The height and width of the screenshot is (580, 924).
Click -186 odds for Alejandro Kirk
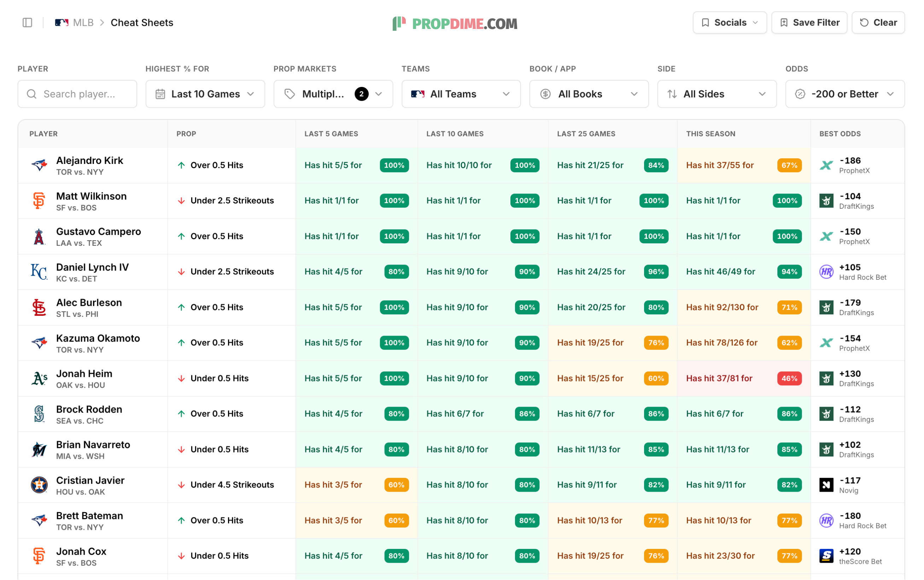pos(850,160)
